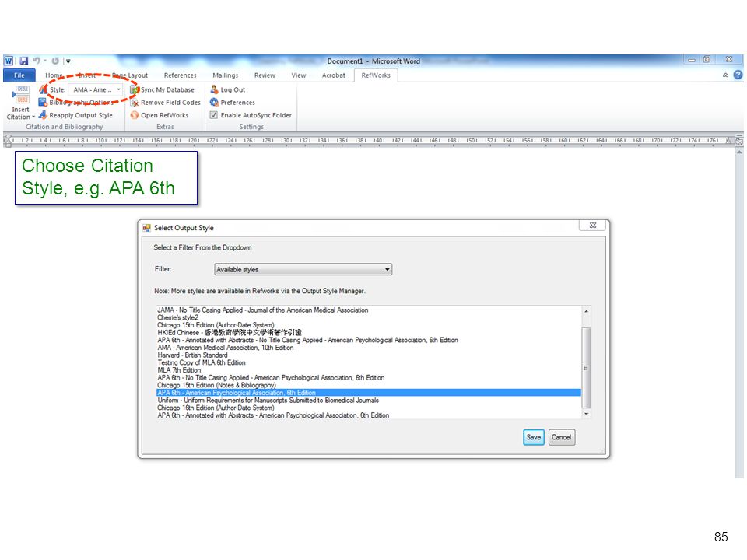The width and height of the screenshot is (747, 560).
Task: Open the Filter Available styles dropdown
Action: (303, 270)
